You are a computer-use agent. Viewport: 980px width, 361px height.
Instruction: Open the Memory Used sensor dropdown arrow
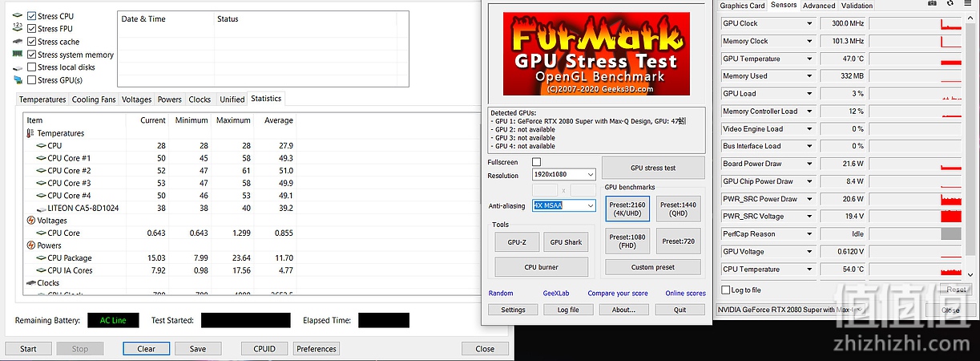click(x=809, y=76)
